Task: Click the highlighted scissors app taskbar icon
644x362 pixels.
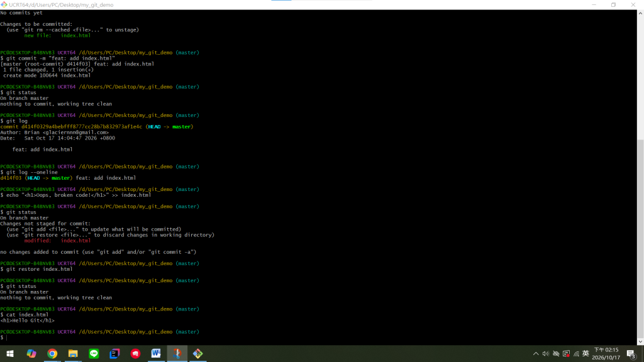Action: point(177,353)
